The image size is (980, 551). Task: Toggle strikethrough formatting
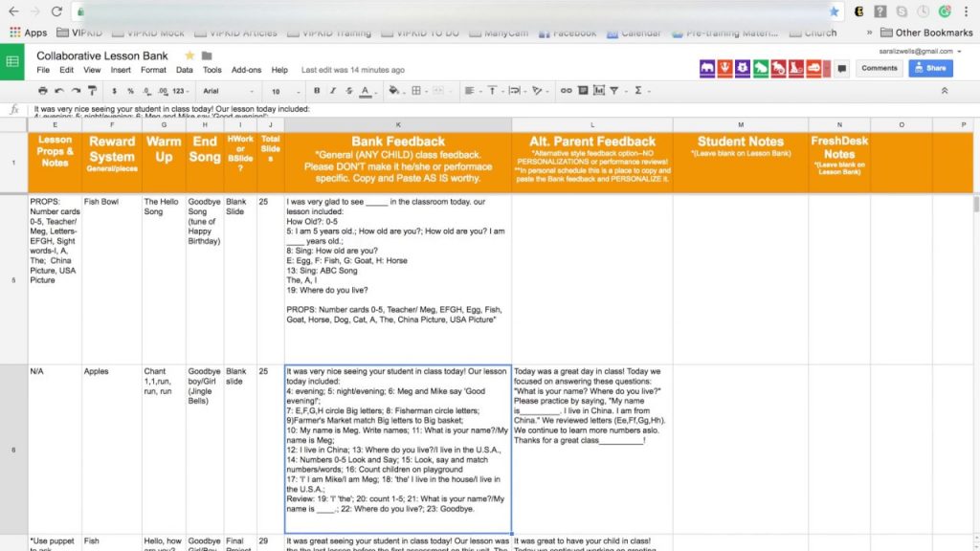[347, 91]
